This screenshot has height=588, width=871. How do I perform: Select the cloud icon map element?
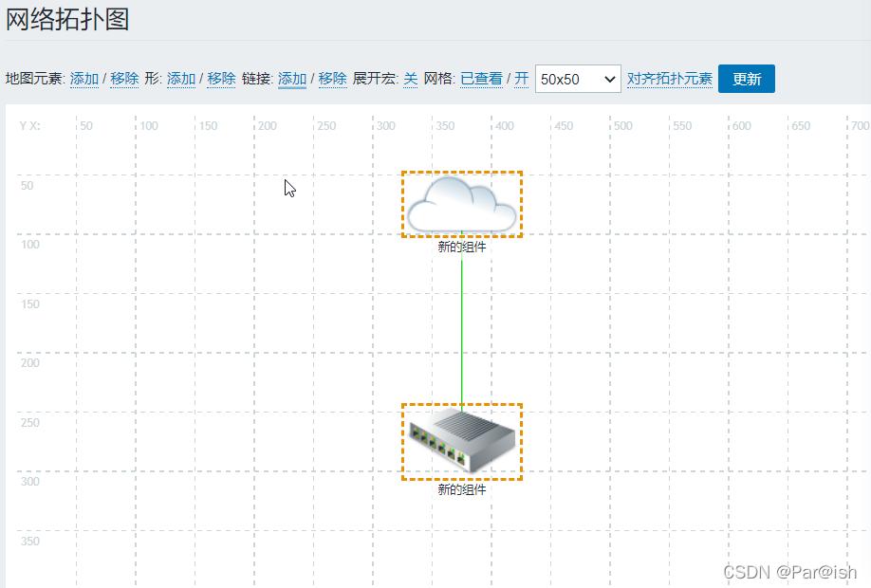(x=462, y=204)
